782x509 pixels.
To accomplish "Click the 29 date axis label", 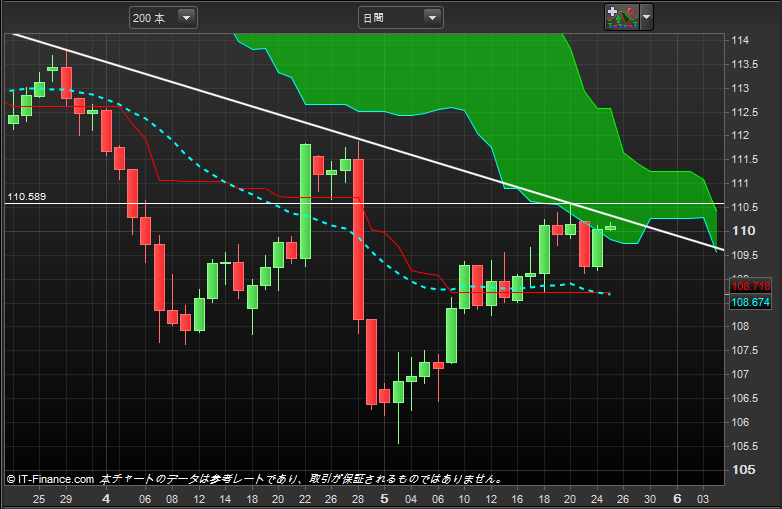I will point(66,499).
